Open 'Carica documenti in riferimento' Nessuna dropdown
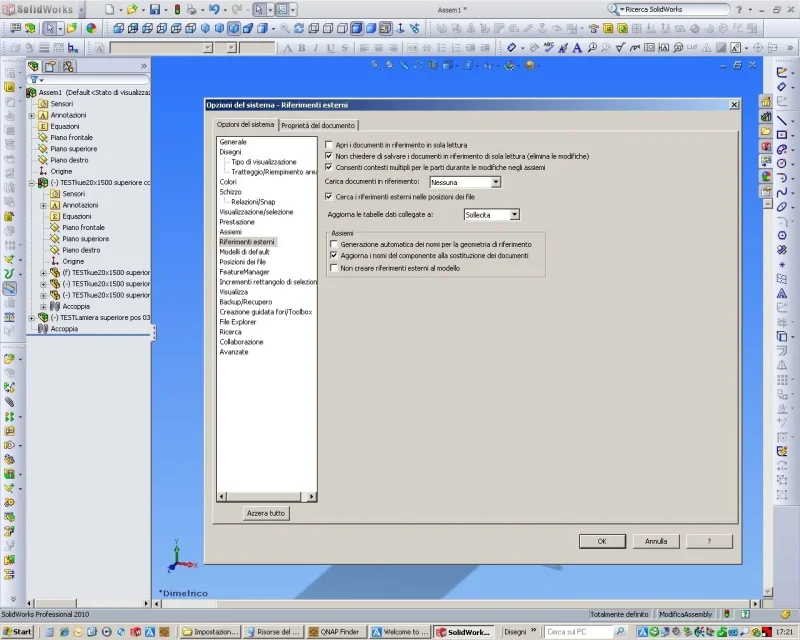 (x=495, y=182)
